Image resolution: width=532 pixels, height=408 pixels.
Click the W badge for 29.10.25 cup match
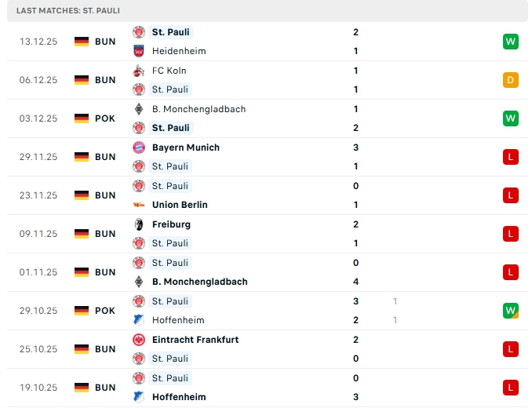click(511, 311)
